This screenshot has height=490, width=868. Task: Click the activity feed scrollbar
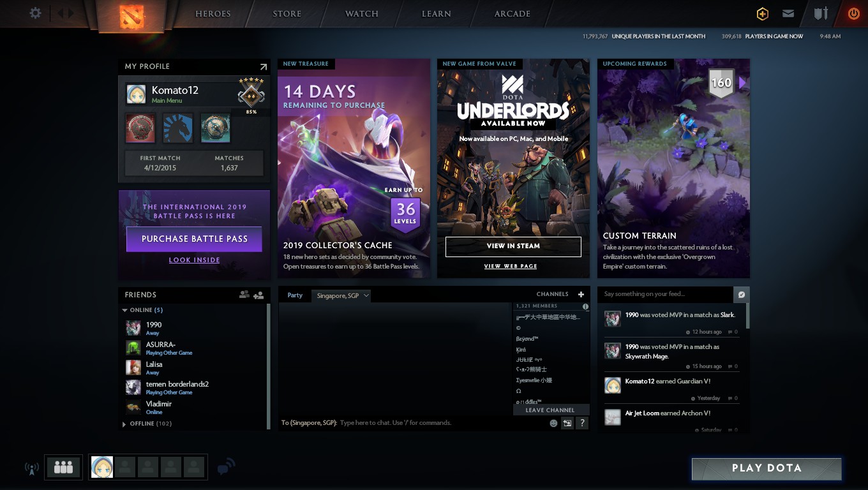(747, 316)
